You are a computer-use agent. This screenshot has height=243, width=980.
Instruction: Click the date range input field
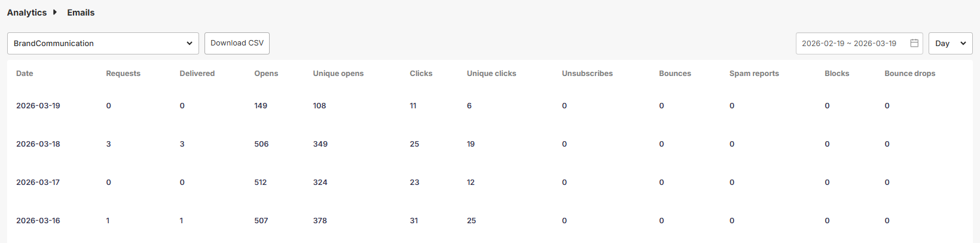pos(849,43)
